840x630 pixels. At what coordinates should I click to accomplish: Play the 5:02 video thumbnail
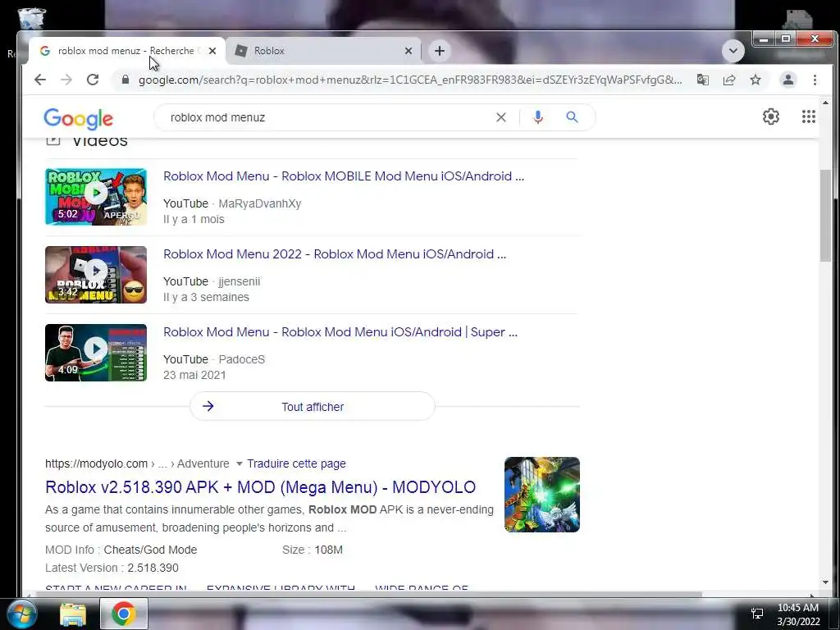96,197
